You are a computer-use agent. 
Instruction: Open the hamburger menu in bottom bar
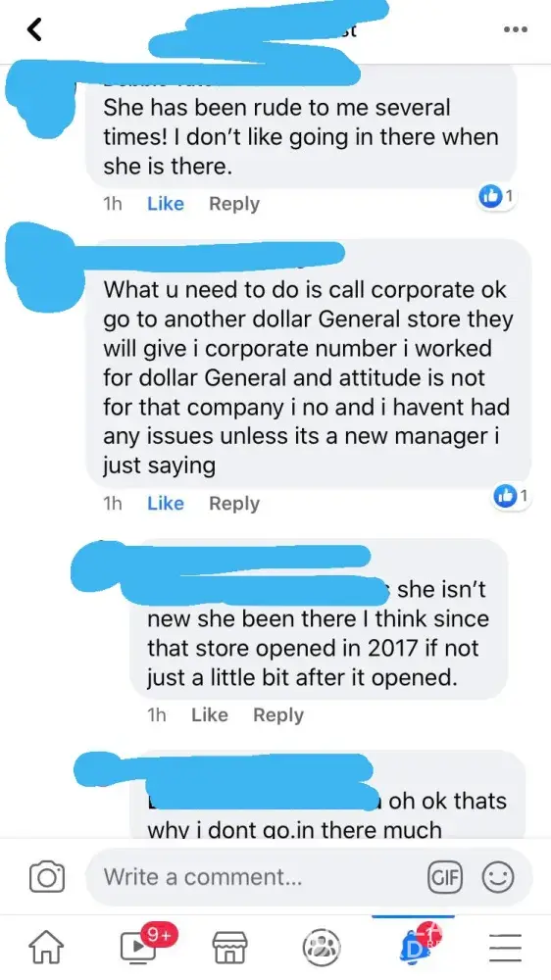(x=505, y=948)
